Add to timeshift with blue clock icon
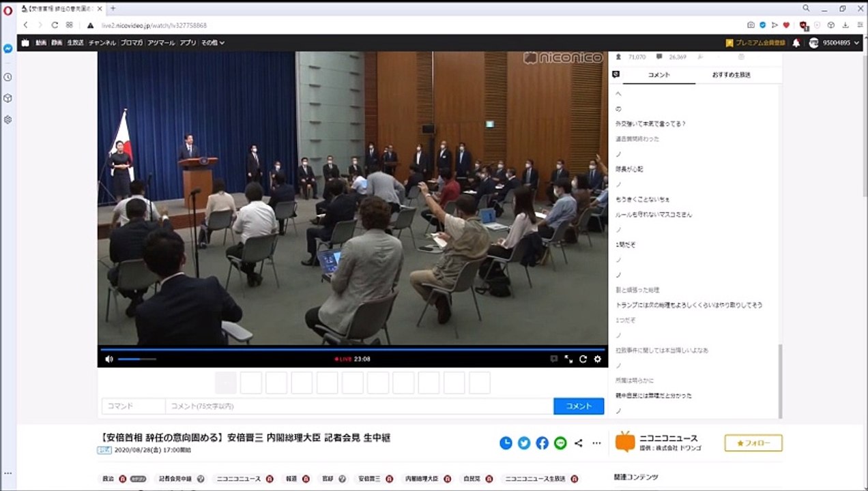This screenshot has height=491, width=868. [506, 443]
